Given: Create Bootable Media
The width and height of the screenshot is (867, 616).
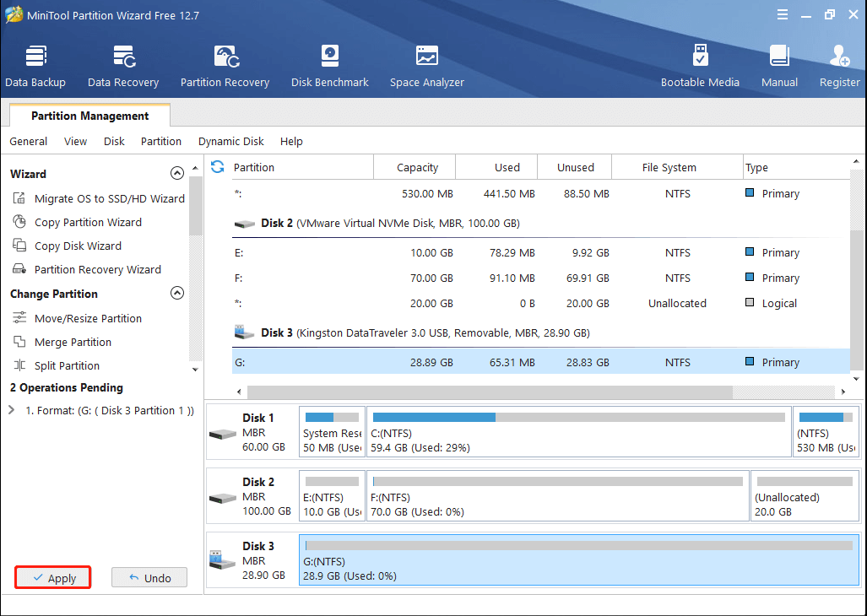Looking at the screenshot, I should [700, 67].
